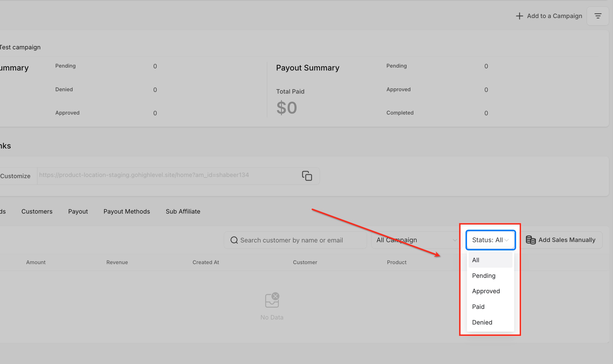The image size is (613, 364).
Task: Open the Payout tab
Action: tap(78, 211)
